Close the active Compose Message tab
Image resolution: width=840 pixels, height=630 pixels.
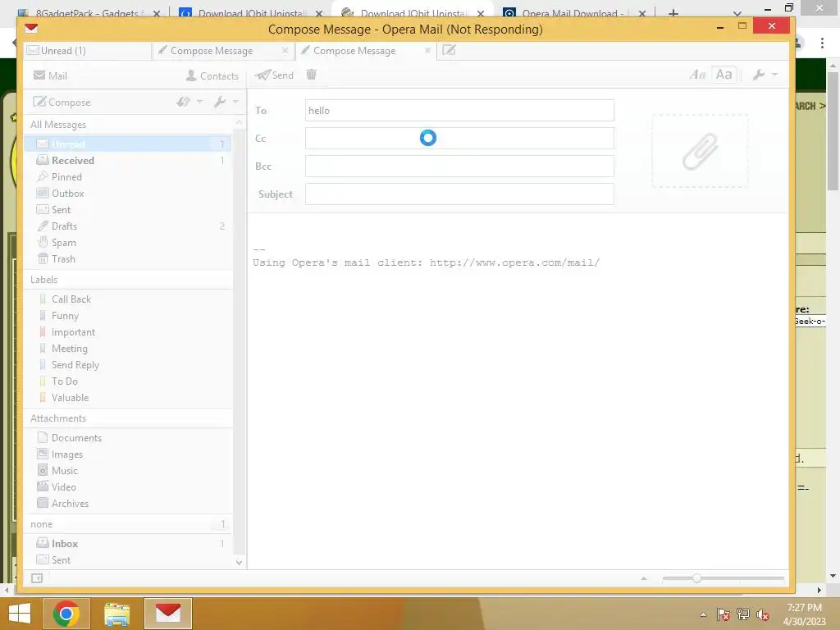pyautogui.click(x=427, y=50)
